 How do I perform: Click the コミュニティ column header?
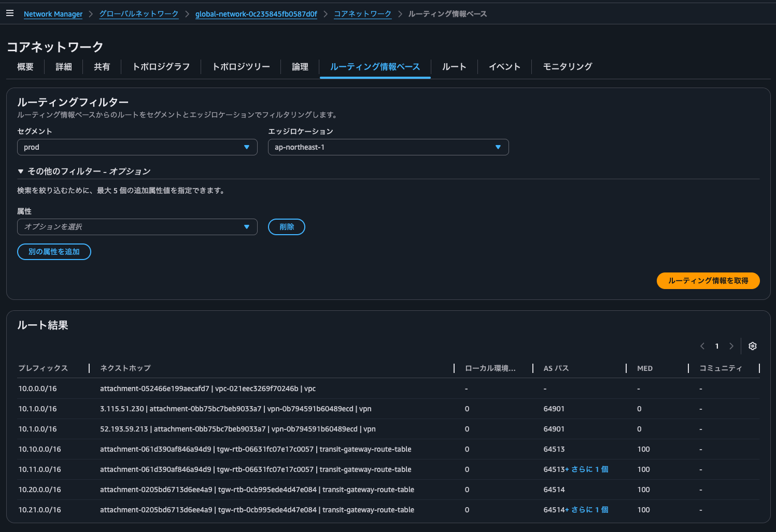[721, 368]
